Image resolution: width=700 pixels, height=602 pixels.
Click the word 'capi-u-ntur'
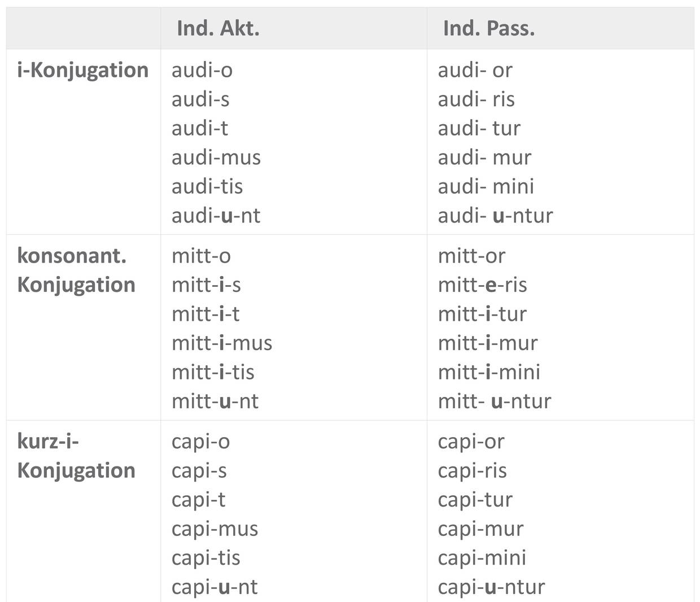491,587
